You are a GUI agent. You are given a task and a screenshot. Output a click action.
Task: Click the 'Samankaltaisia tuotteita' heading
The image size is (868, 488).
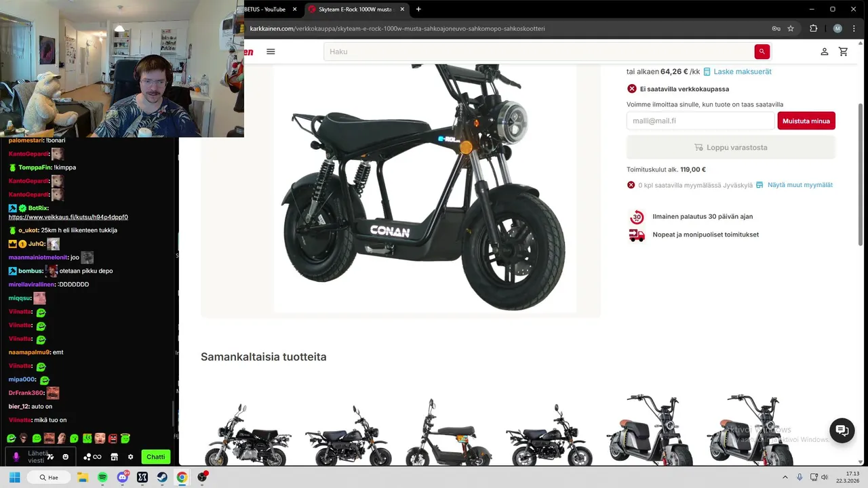pos(263,357)
